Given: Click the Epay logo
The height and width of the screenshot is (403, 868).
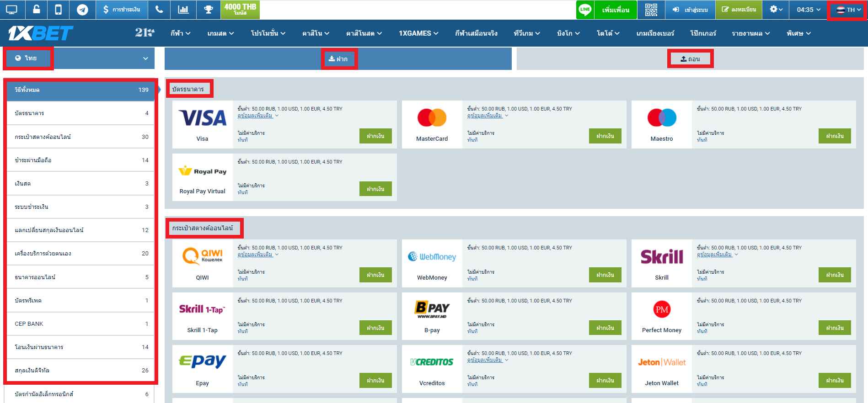Looking at the screenshot, I should tap(203, 362).
